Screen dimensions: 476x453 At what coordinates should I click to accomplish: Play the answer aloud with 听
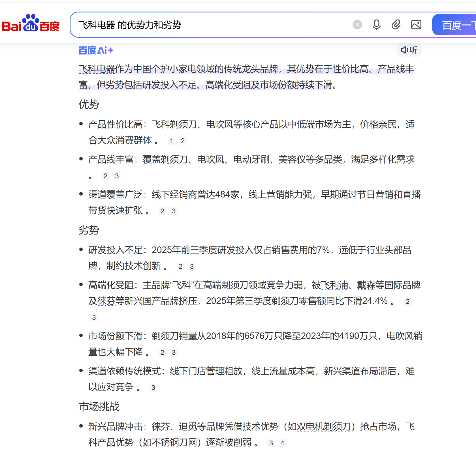pos(409,50)
